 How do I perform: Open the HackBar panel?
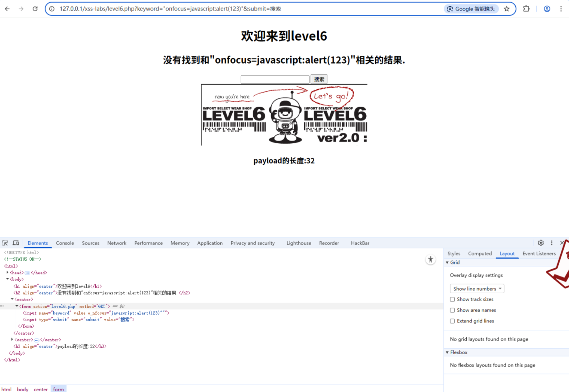(x=360, y=243)
